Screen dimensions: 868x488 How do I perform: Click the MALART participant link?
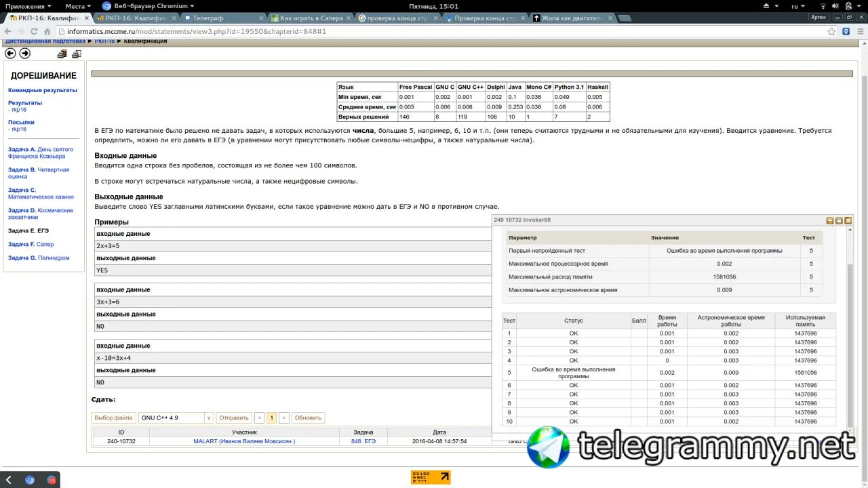coord(244,441)
